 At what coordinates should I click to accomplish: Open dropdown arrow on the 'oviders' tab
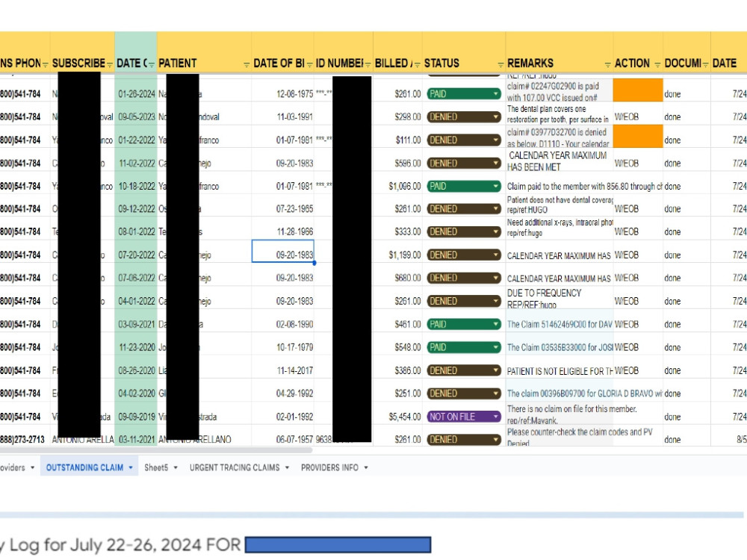click(x=32, y=467)
